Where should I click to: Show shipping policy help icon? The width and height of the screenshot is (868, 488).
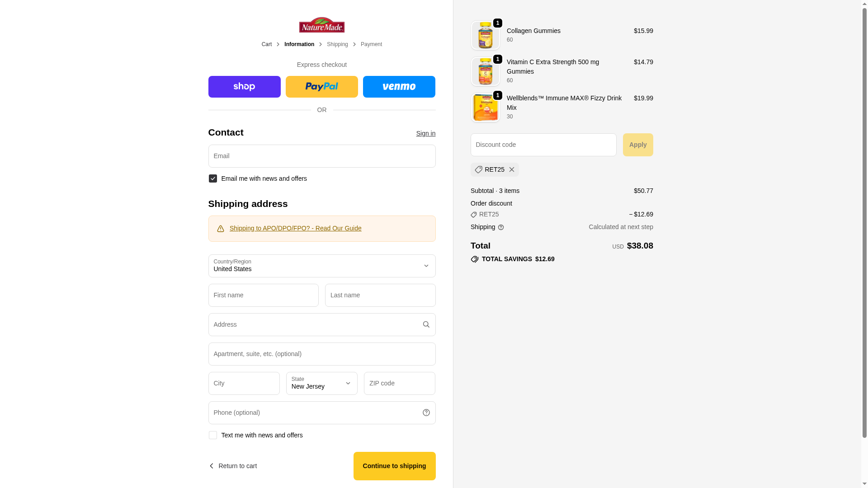(x=500, y=227)
